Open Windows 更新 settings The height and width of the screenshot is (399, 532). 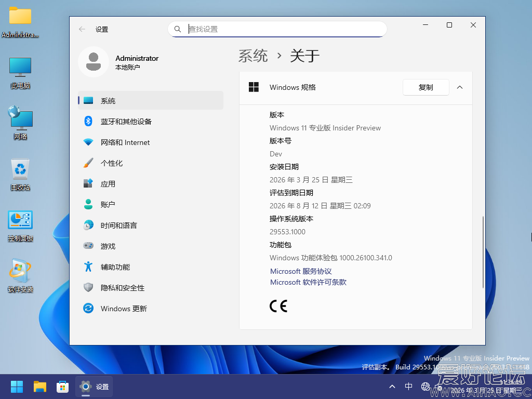point(150,309)
